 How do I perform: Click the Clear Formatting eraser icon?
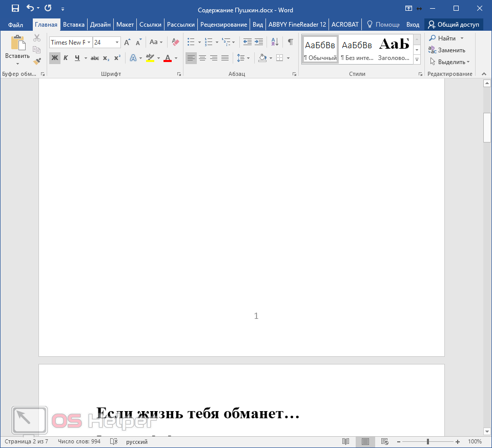coord(175,42)
